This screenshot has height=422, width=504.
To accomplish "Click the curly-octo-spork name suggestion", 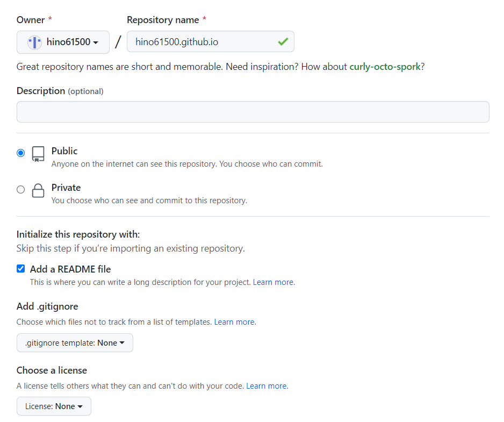I will (x=385, y=67).
